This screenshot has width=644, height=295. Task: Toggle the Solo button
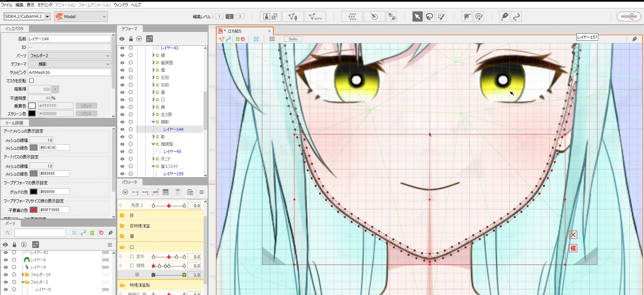coord(293,39)
